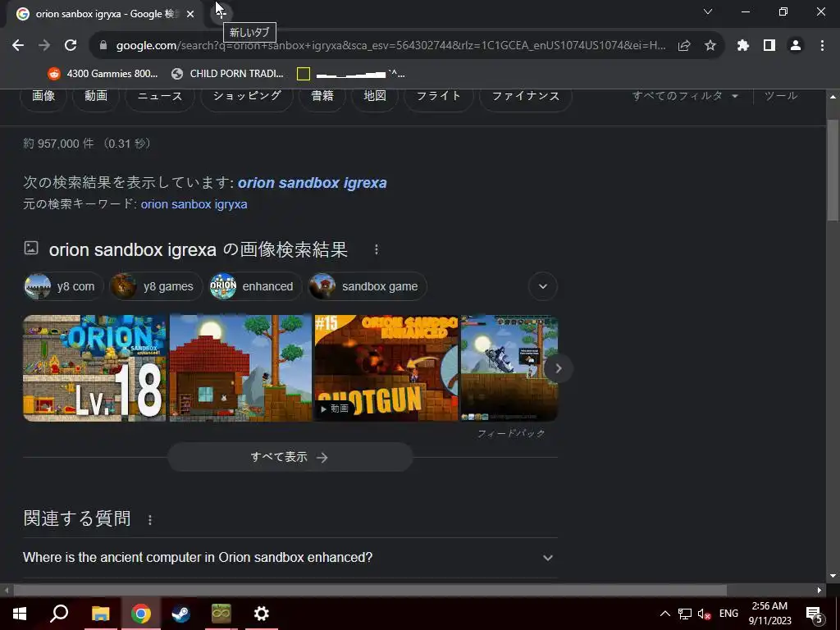The height and width of the screenshot is (630, 840).
Task: Share this page using the share icon
Action: 684,46
